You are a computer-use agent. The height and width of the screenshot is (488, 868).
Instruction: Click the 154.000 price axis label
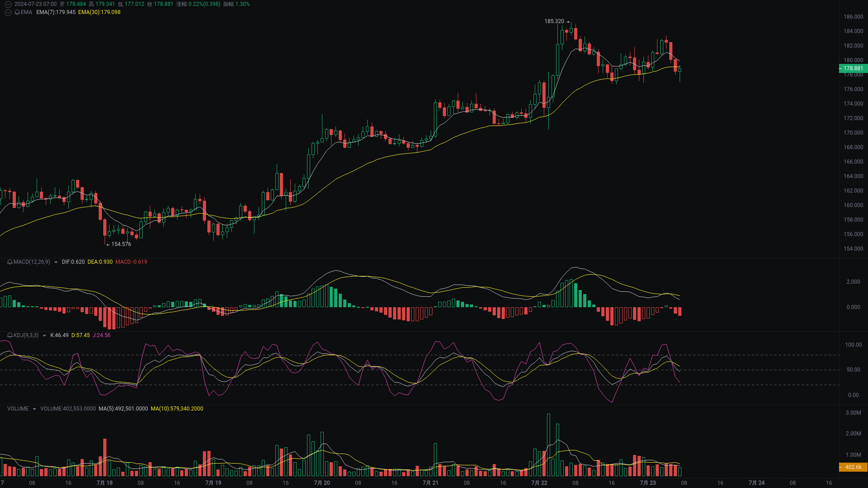[853, 249]
